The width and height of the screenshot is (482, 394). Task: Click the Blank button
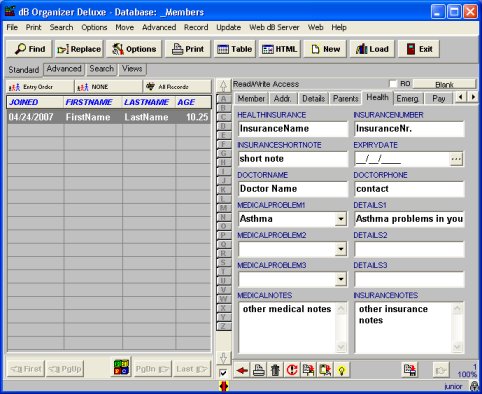click(x=444, y=84)
